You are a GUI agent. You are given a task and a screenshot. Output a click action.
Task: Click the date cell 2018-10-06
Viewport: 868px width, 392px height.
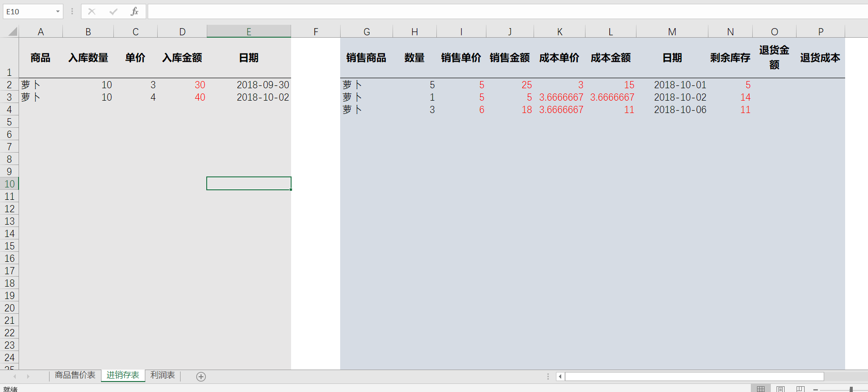pos(672,109)
